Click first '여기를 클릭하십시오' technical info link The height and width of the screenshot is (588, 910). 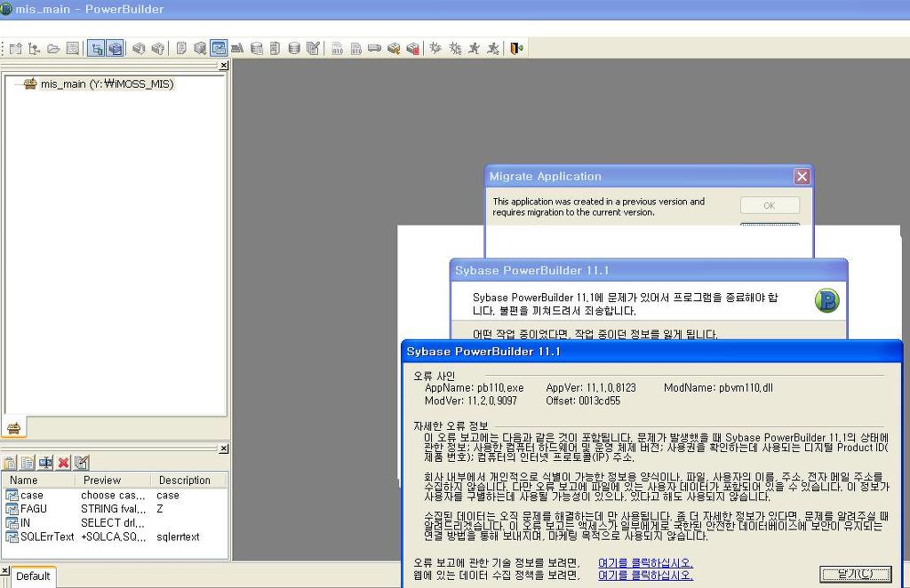click(645, 563)
